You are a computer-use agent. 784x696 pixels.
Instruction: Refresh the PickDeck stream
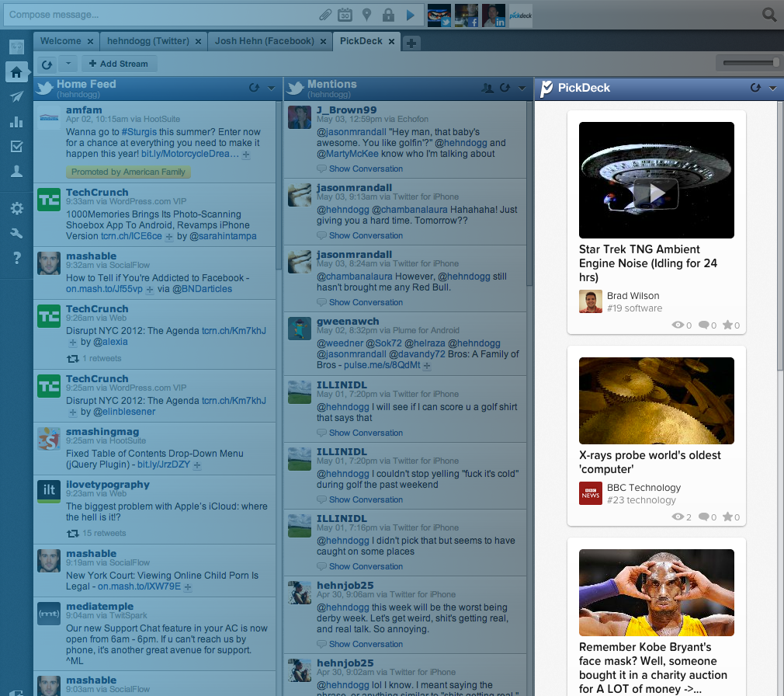tap(755, 88)
